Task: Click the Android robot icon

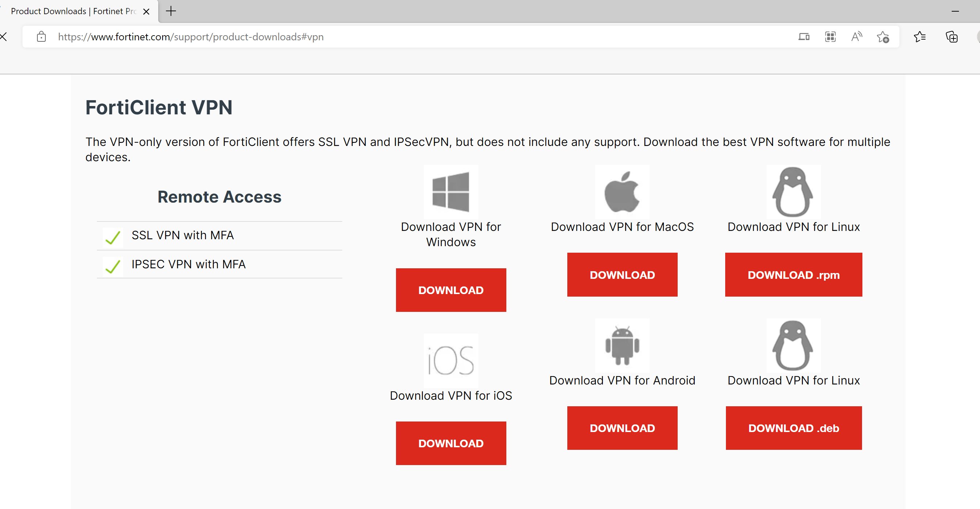Action: click(622, 345)
